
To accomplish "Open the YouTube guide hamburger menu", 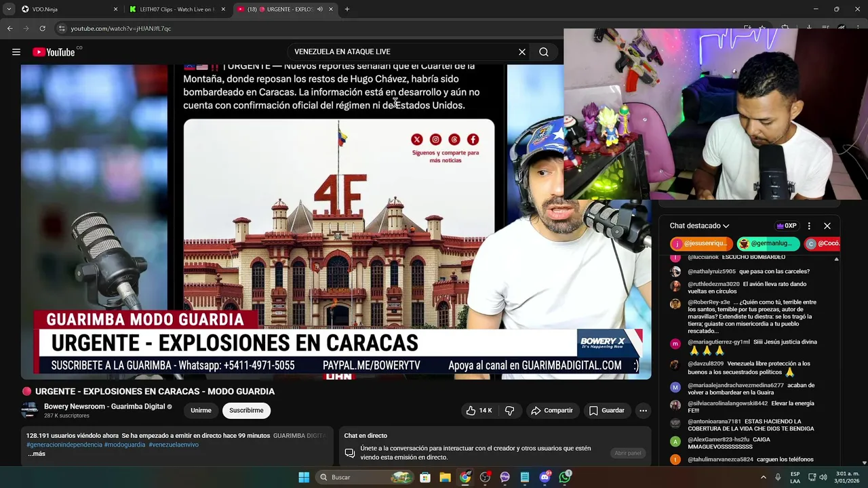I will click(x=16, y=52).
